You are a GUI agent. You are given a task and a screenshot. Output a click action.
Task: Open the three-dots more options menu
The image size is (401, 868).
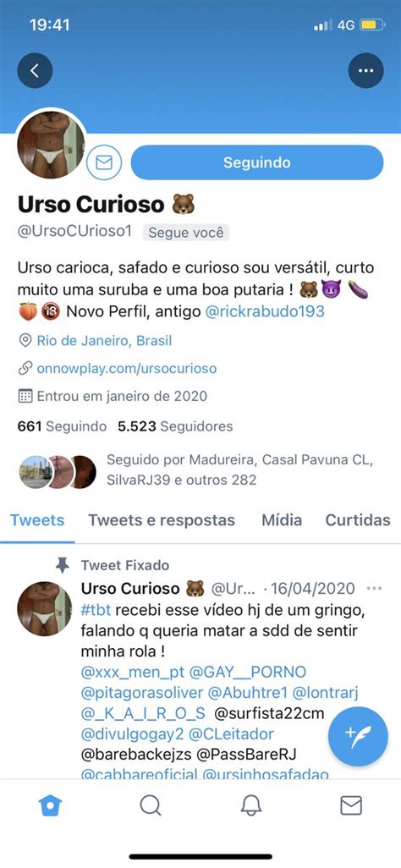tap(365, 70)
